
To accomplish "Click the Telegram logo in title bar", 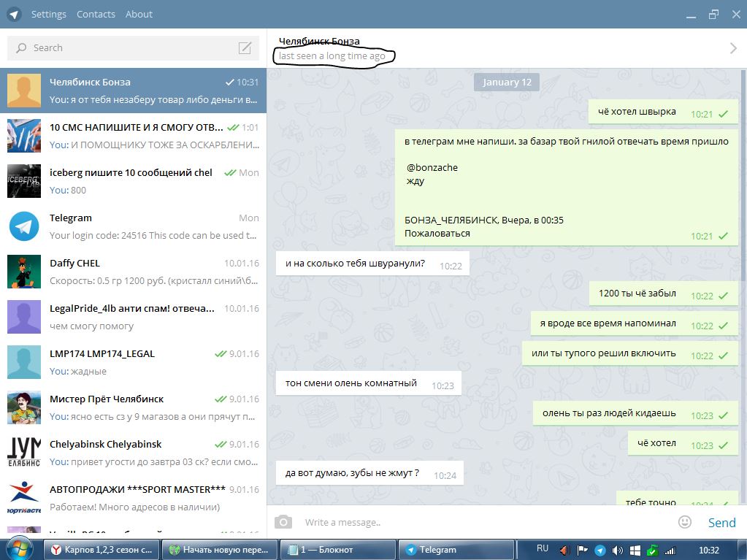I will pos(15,15).
